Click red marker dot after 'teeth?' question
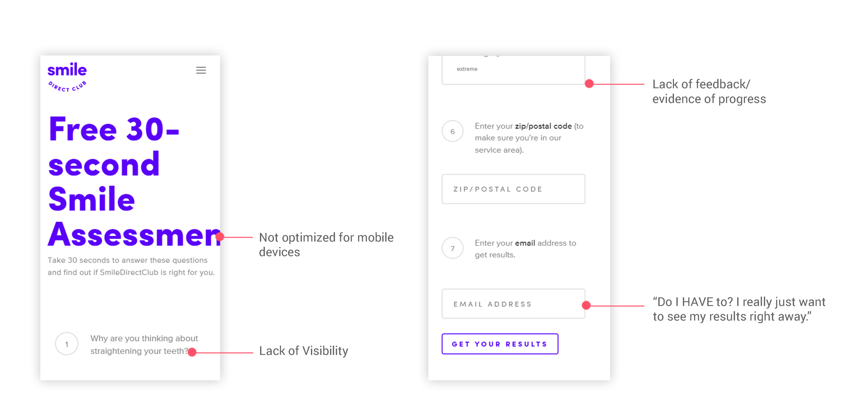 (x=192, y=352)
